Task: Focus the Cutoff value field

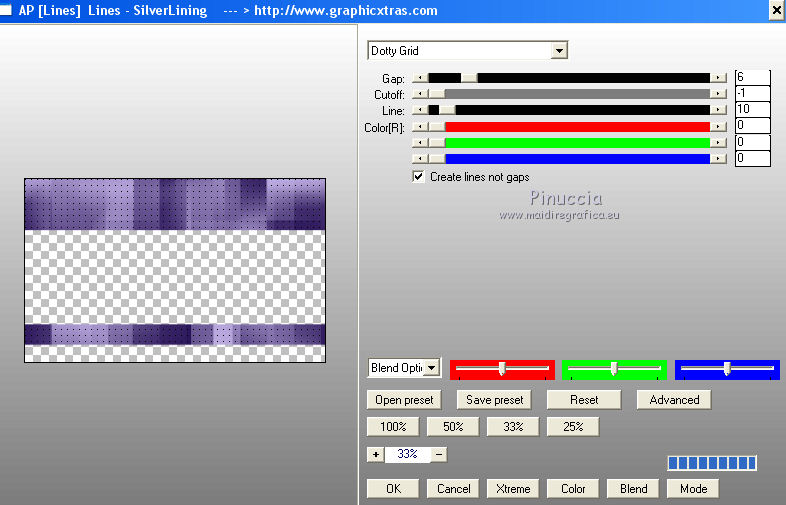Action: pyautogui.click(x=752, y=94)
